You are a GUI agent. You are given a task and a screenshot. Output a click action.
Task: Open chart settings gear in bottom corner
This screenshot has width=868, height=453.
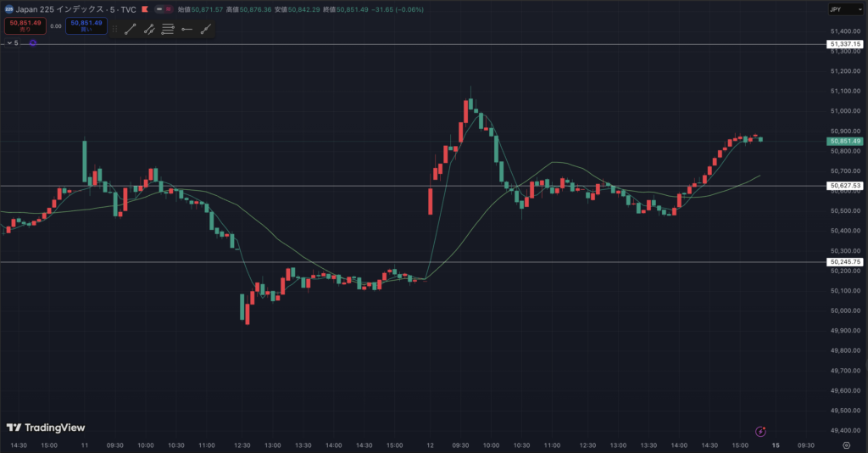pos(846,444)
